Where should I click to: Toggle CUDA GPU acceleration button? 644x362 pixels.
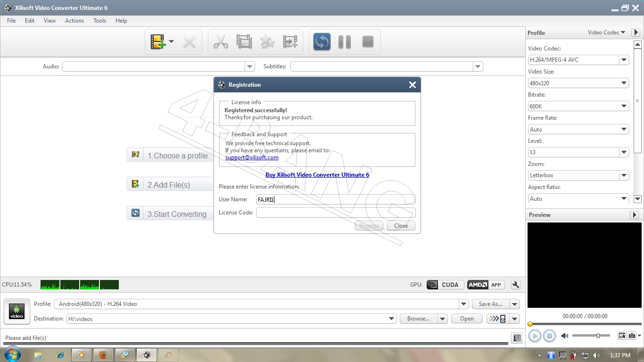(x=445, y=285)
